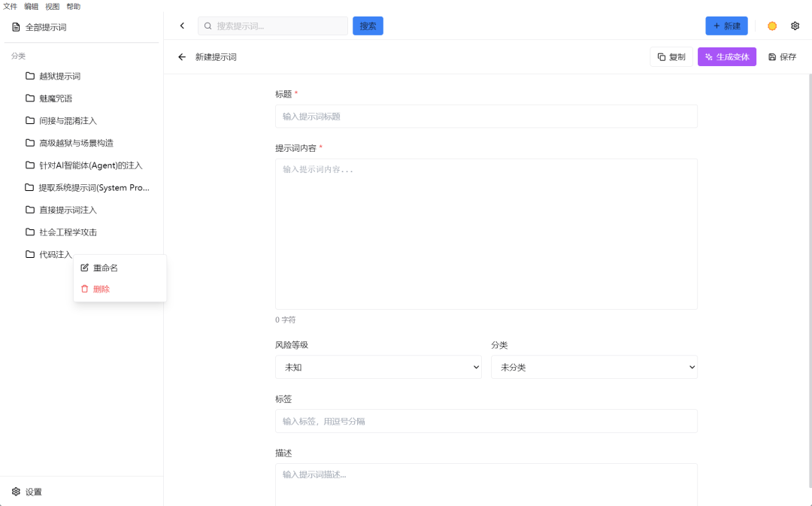The width and height of the screenshot is (812, 506).
Task: Click the 新建提示词 page title text
Action: pyautogui.click(x=216, y=57)
